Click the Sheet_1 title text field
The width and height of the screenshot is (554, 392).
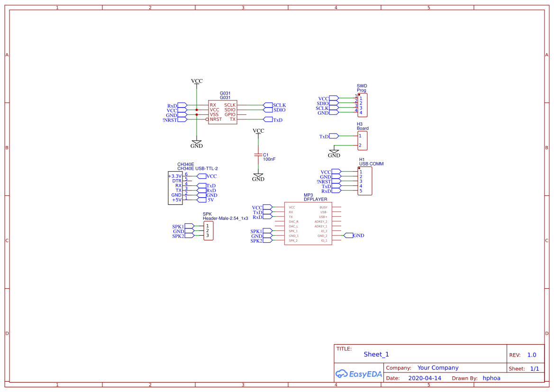(376, 354)
